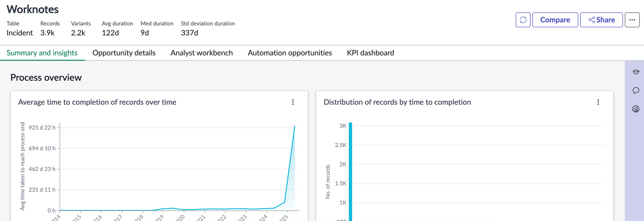Click the Share button

(x=601, y=20)
